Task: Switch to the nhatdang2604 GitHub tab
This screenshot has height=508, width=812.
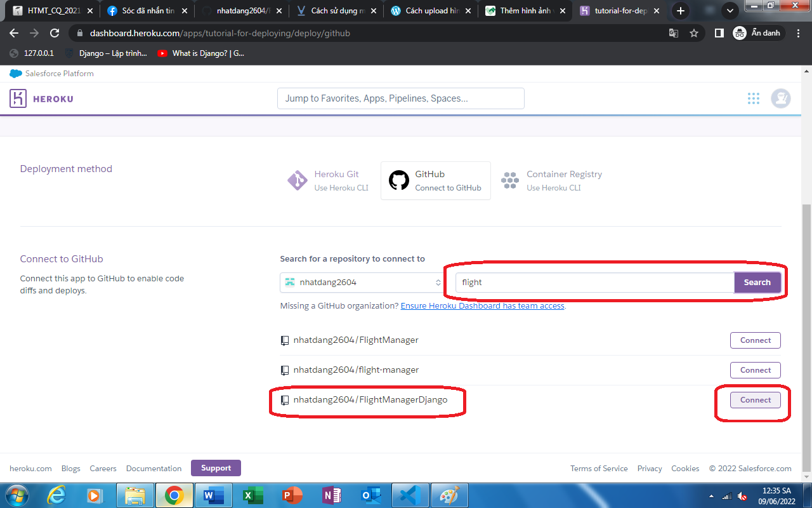Action: (x=242, y=11)
